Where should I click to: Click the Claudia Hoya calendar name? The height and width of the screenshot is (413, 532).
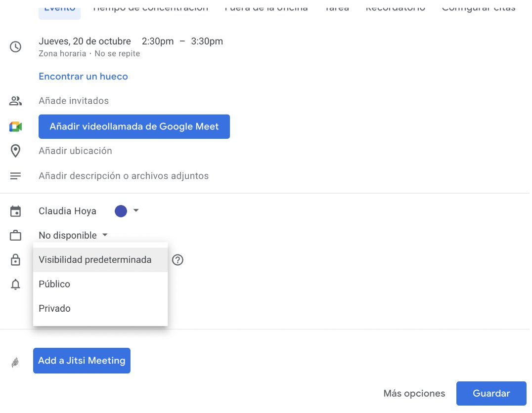click(68, 211)
